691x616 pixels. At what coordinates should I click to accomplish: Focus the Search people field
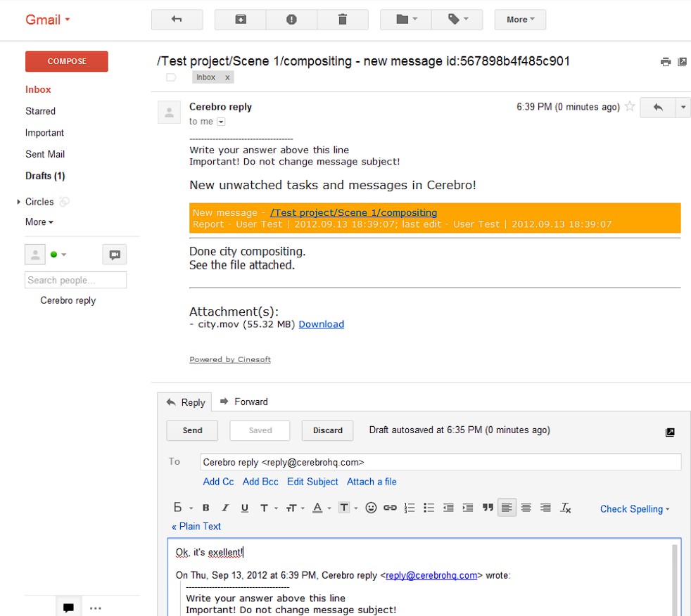click(x=75, y=280)
